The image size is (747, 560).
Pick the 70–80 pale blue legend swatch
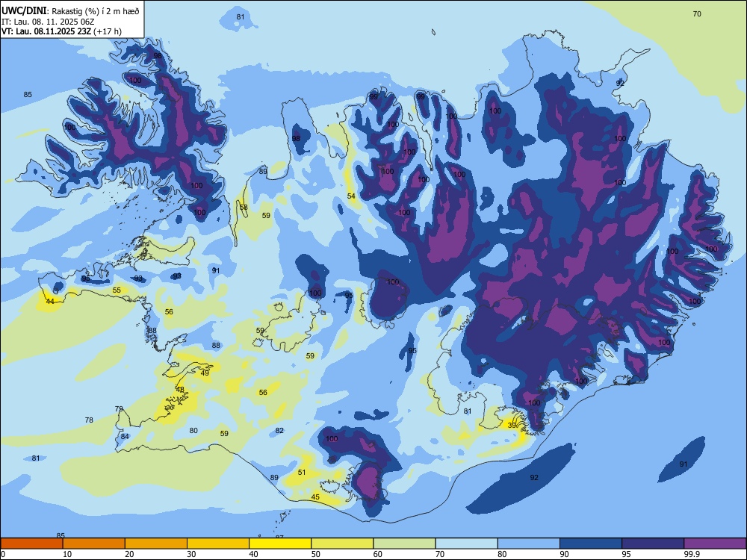(467, 544)
